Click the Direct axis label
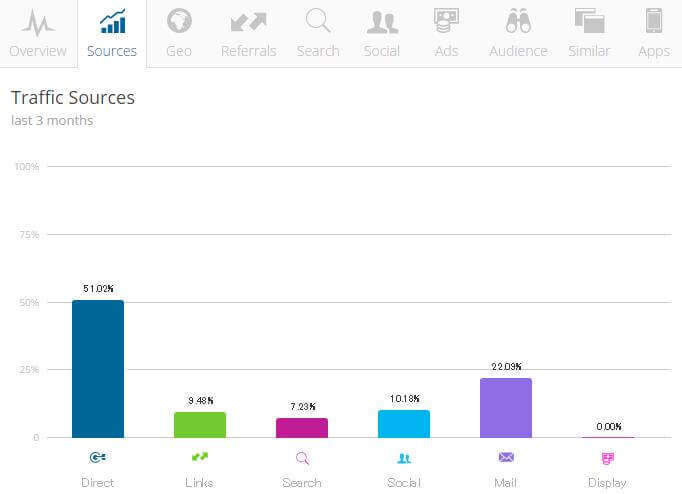Image resolution: width=682 pixels, height=494 pixels. coord(97,483)
